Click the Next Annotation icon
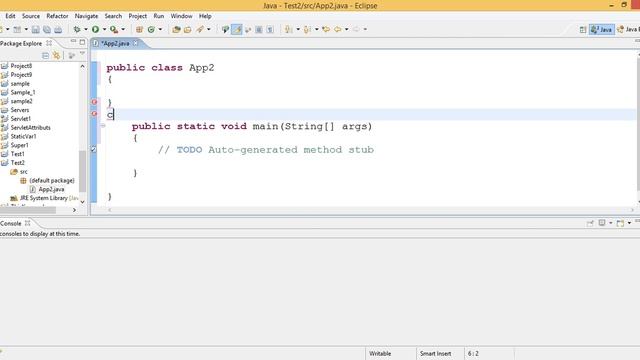 pos(289,29)
